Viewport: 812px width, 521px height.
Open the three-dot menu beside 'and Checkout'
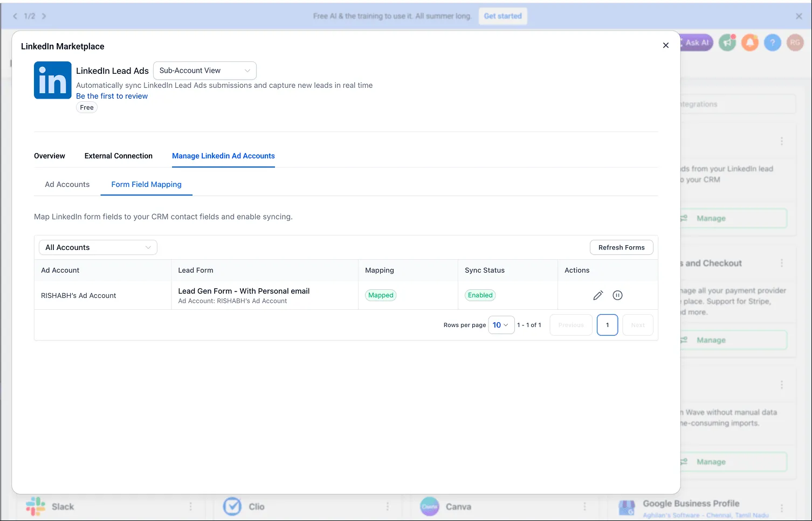pyautogui.click(x=782, y=263)
